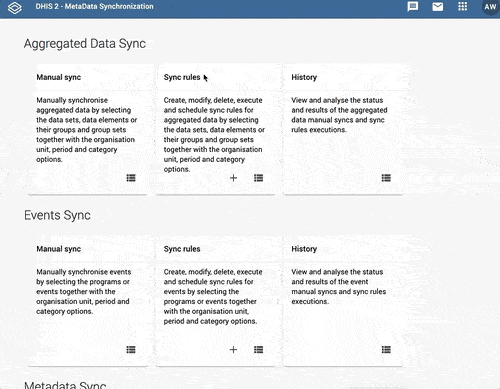Open the messages envelope icon
This screenshot has height=389, width=500.
click(x=438, y=7)
